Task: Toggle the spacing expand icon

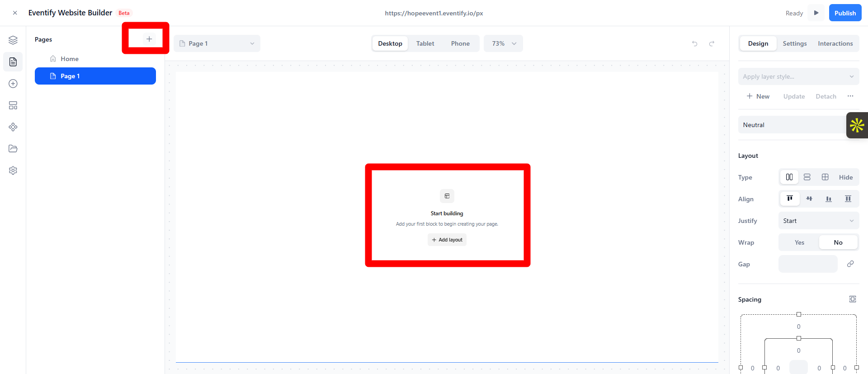Action: [853, 299]
